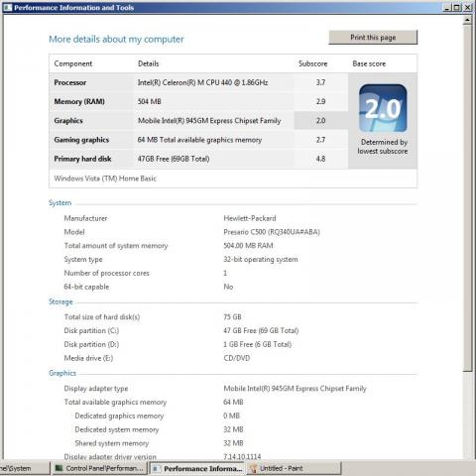
Task: Click the vertical scrollbar thumb
Action: [467, 198]
